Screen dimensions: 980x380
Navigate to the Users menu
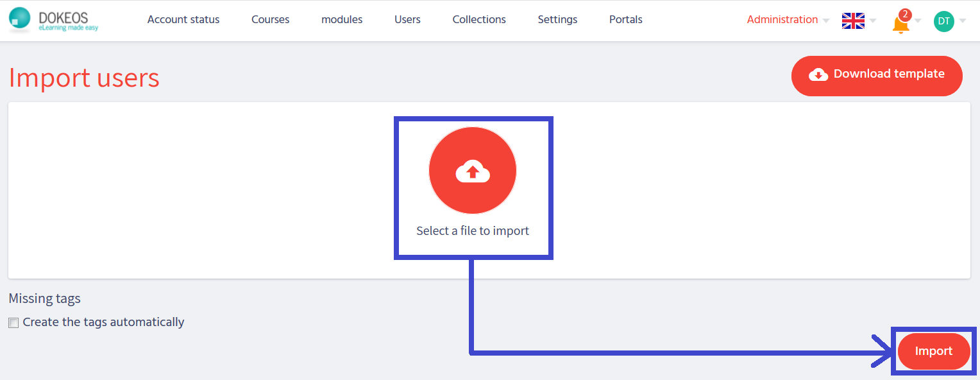[407, 20]
